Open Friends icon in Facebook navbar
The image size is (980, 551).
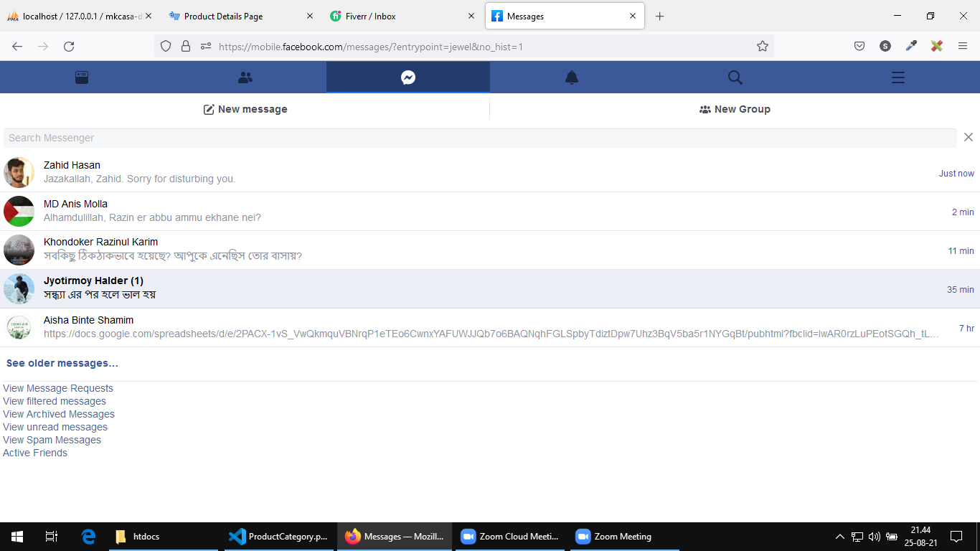point(245,77)
